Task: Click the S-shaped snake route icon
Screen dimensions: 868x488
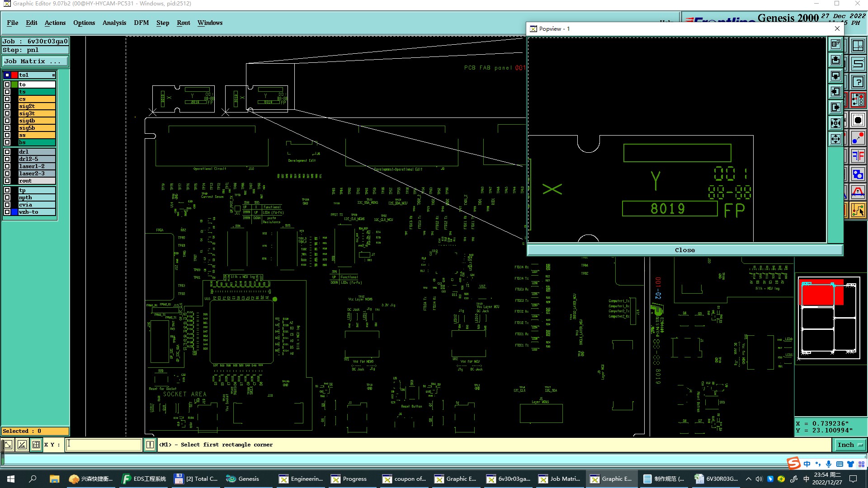Action: point(858,64)
